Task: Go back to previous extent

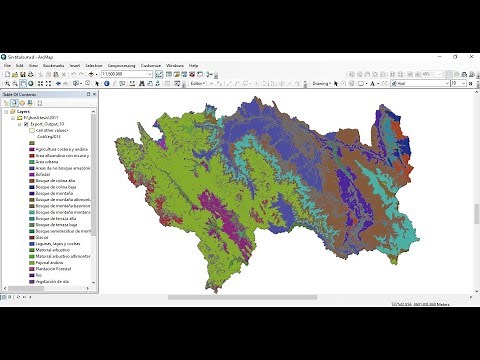Action: point(58,83)
